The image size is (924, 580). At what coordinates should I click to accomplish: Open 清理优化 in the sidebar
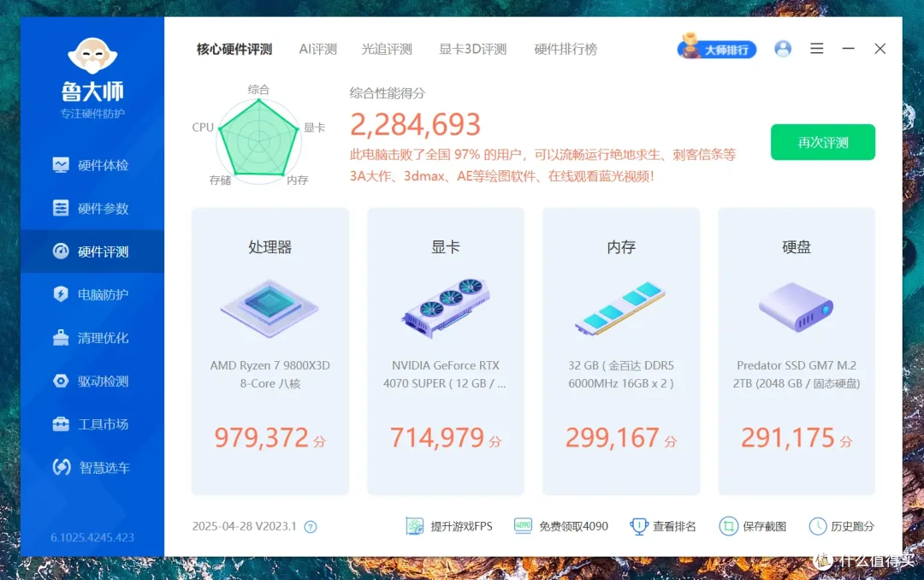tap(92, 338)
